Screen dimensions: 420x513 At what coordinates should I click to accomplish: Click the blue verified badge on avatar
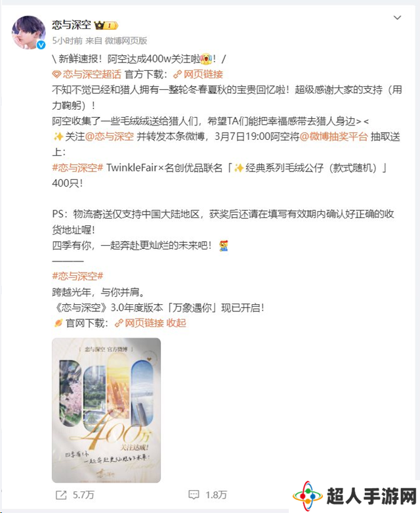(x=41, y=45)
